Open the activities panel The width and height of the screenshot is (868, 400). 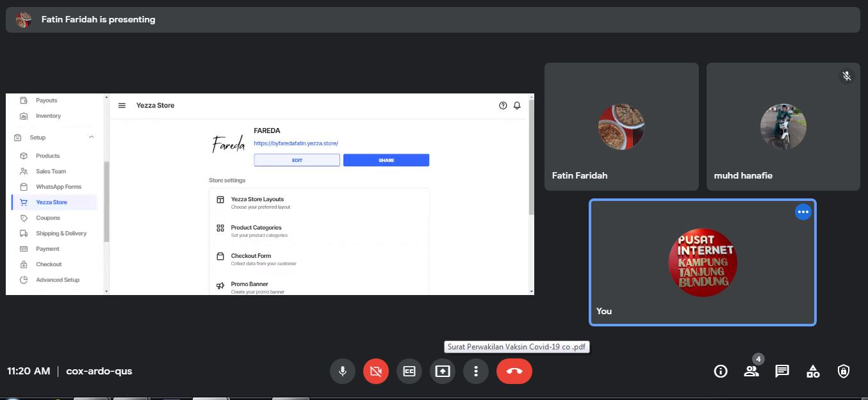click(813, 371)
